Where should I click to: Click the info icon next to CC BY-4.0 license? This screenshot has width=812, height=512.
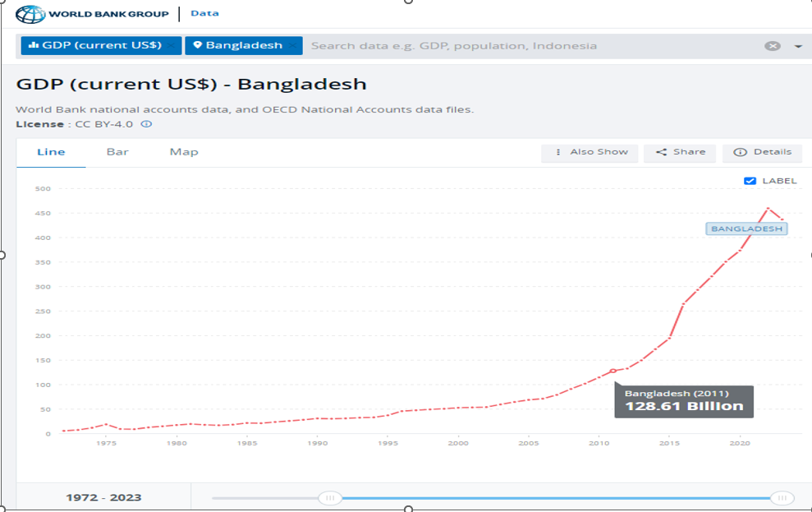tap(147, 124)
